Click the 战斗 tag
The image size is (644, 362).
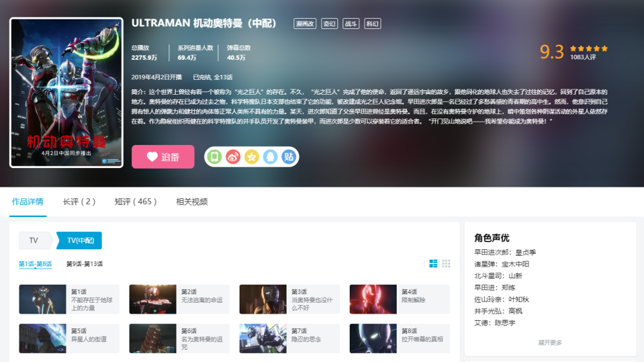coord(351,24)
